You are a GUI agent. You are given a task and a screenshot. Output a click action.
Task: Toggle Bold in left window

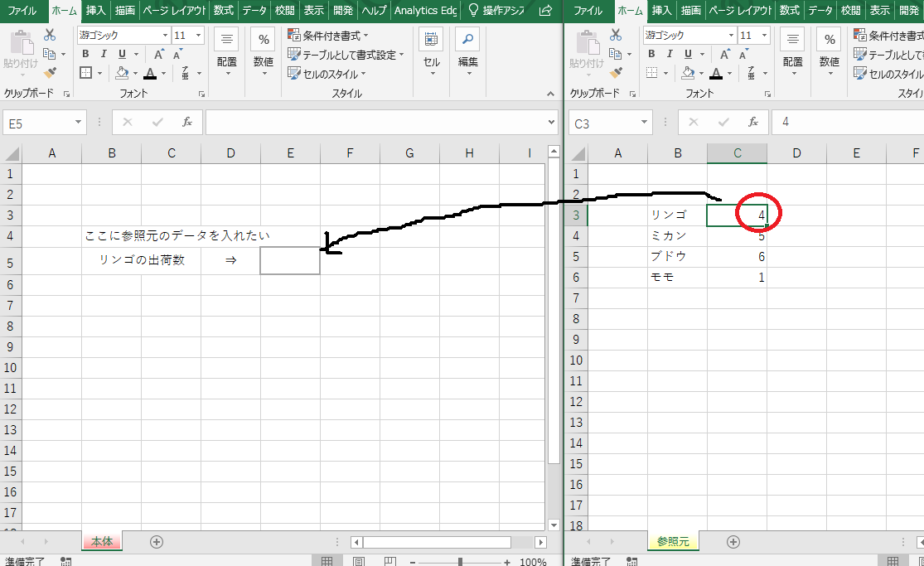(85, 54)
